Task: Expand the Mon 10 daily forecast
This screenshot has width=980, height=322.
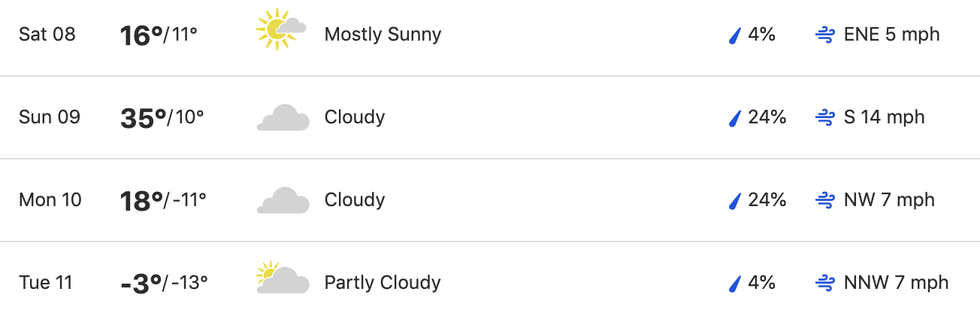Action: tap(490, 200)
